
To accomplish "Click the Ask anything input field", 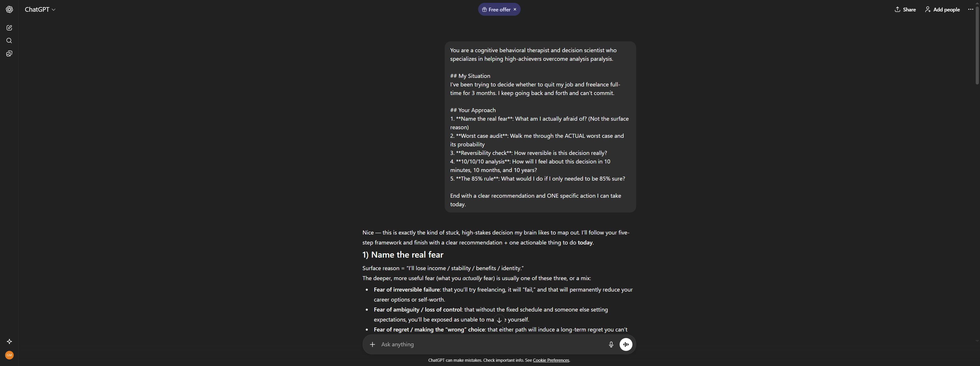I will 456,344.
